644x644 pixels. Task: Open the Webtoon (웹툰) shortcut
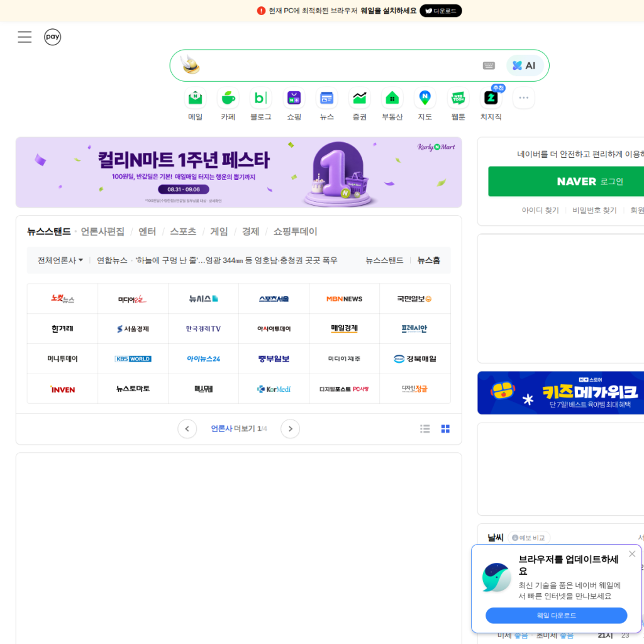click(x=458, y=104)
